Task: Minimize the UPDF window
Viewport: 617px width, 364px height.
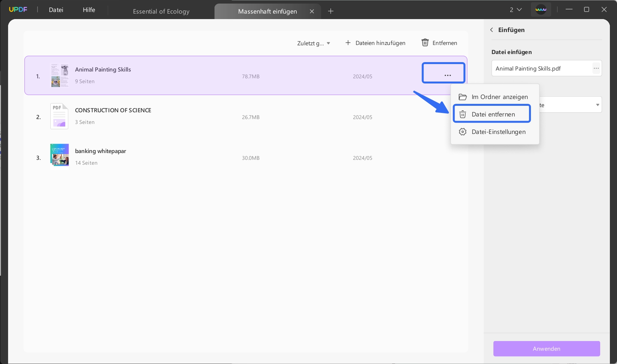Action: [569, 9]
